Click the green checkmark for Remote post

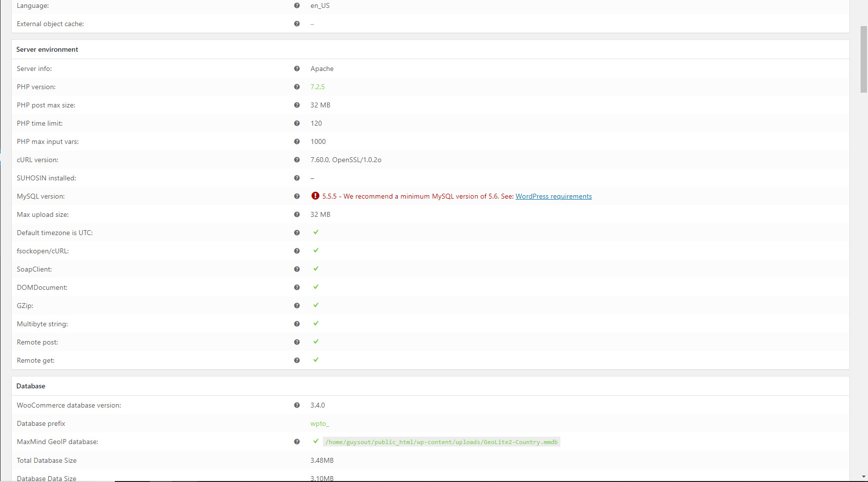pos(315,342)
